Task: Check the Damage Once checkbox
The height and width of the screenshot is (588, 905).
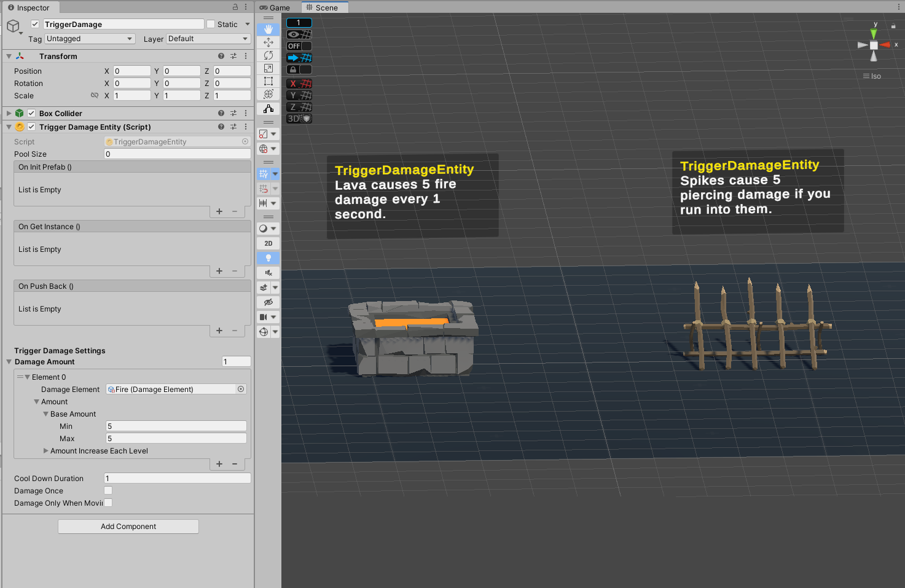Action: [x=108, y=490]
